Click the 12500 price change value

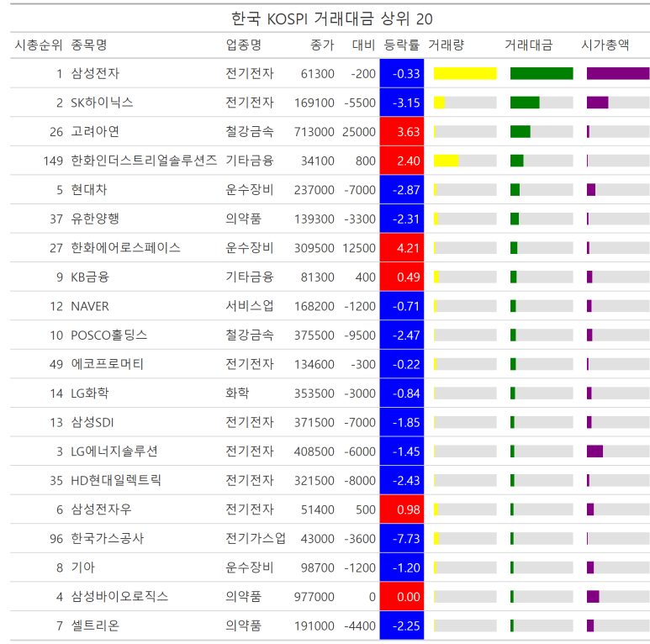coord(359,248)
